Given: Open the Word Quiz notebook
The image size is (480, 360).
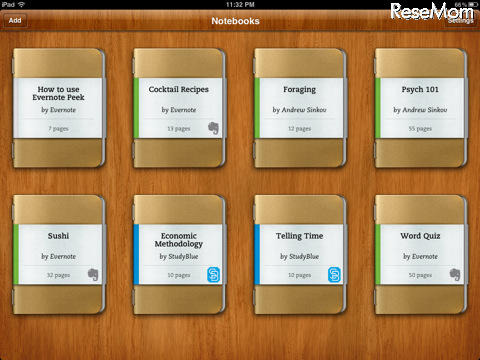Looking at the screenshot, I should coord(421,255).
